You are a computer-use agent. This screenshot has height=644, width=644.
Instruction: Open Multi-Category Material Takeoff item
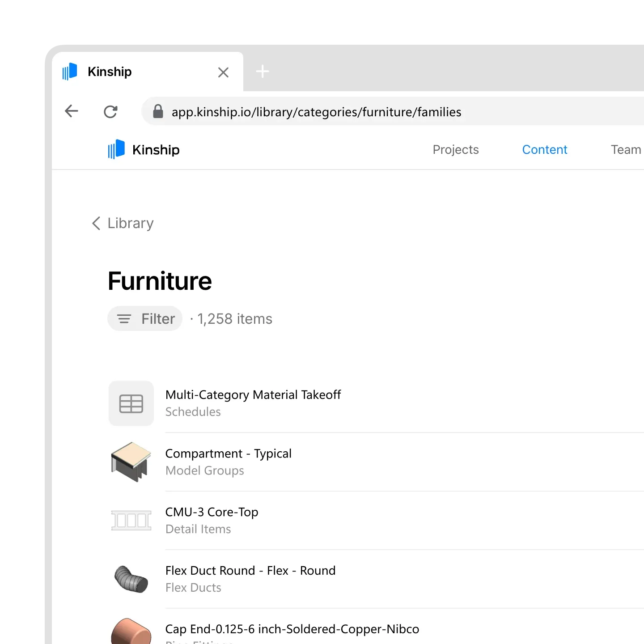coord(253,395)
